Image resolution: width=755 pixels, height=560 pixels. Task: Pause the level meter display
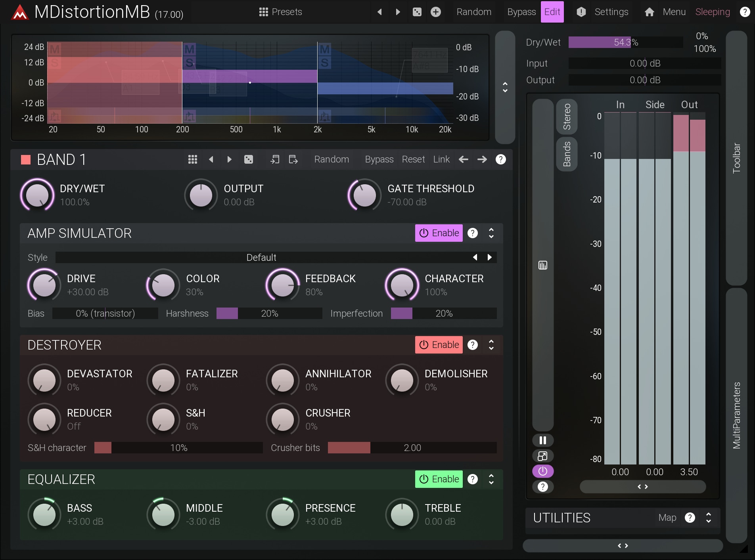pyautogui.click(x=542, y=440)
